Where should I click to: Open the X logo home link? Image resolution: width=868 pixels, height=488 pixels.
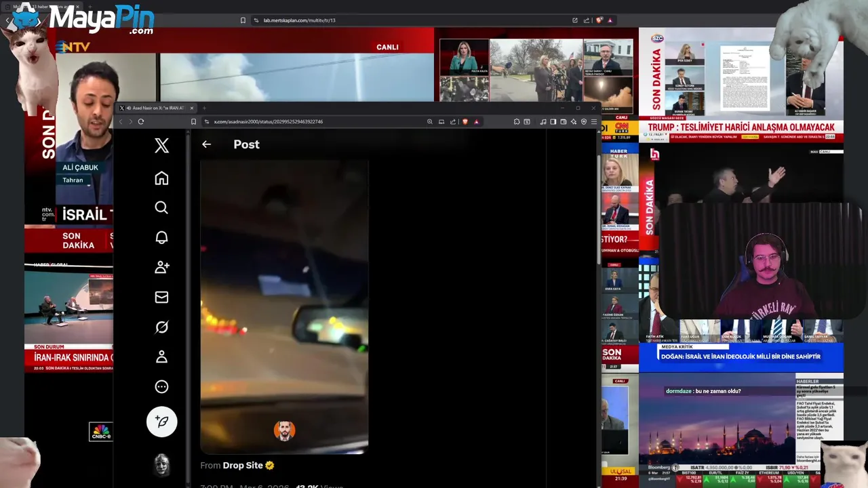pos(161,145)
